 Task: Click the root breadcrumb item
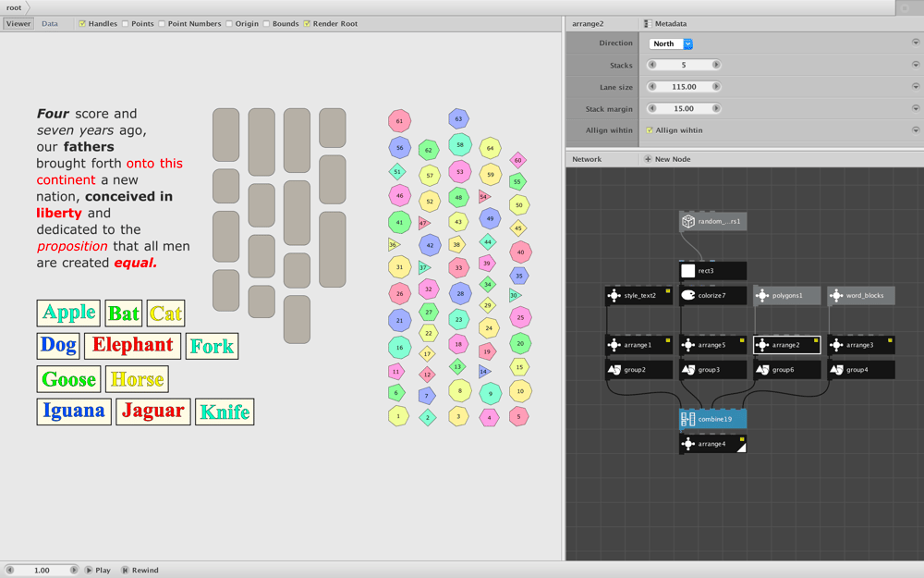[14, 7]
